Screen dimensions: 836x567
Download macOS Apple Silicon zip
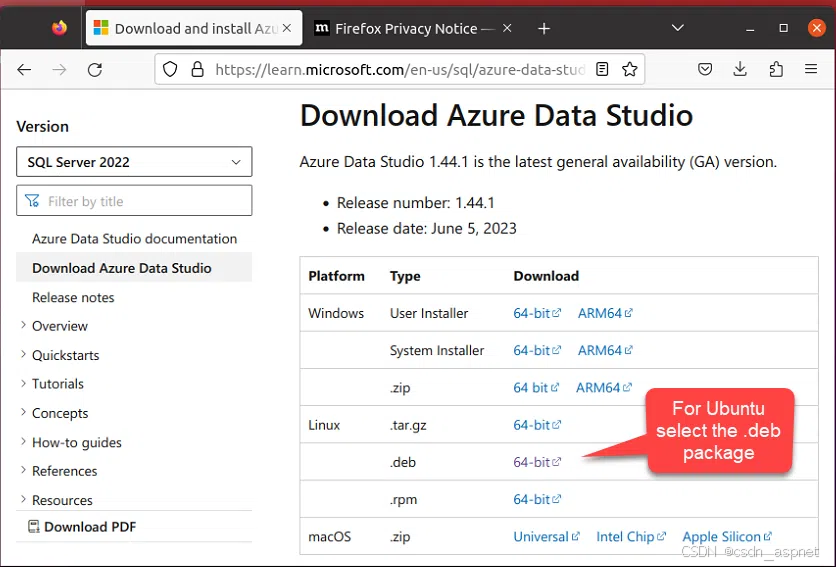[x=727, y=537]
